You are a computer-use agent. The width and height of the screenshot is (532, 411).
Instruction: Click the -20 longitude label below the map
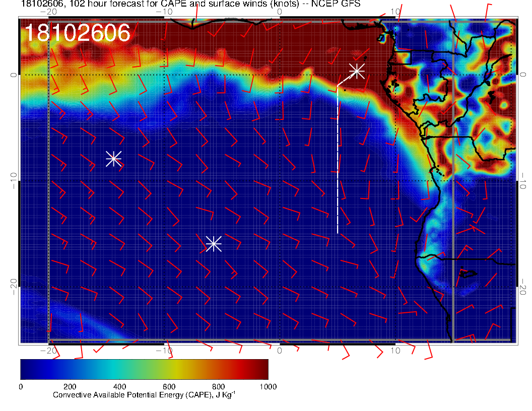click(x=48, y=350)
